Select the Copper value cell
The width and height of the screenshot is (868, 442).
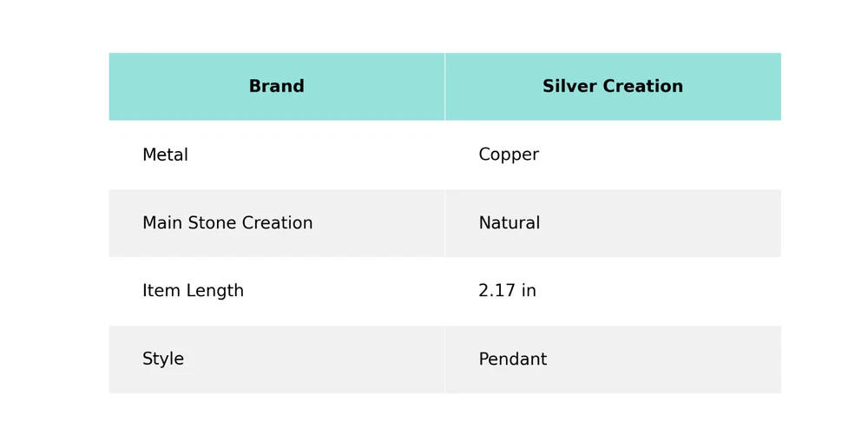[509, 155]
